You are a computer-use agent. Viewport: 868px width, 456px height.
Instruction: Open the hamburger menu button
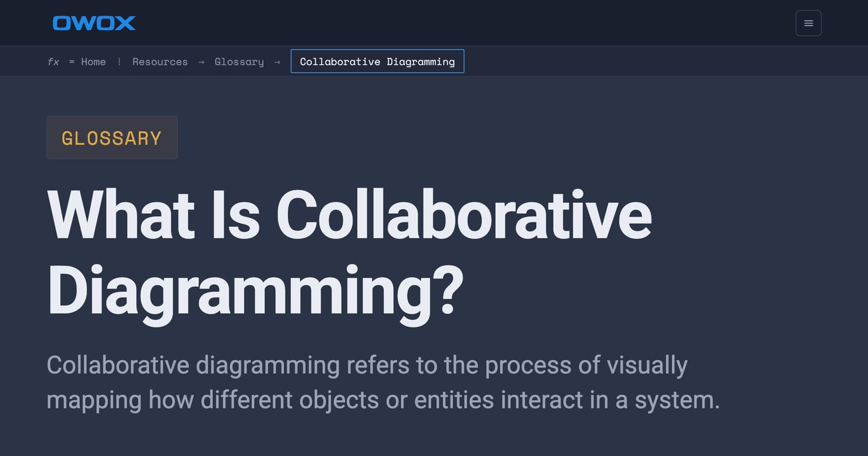pyautogui.click(x=808, y=23)
